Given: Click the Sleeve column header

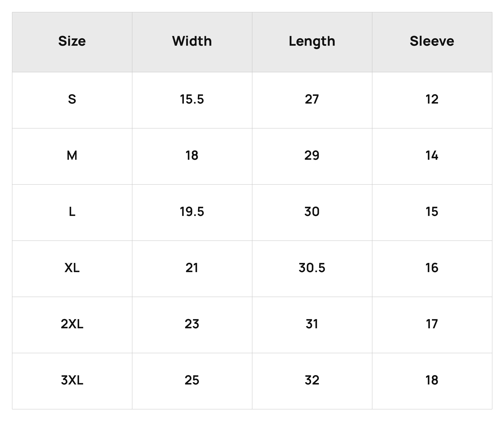Looking at the screenshot, I should pyautogui.click(x=432, y=42).
